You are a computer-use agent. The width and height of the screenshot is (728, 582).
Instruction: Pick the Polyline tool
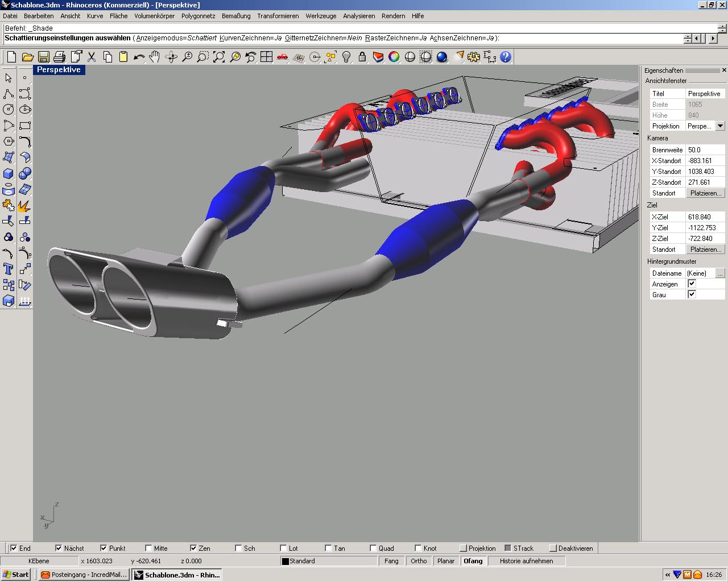coord(9,94)
